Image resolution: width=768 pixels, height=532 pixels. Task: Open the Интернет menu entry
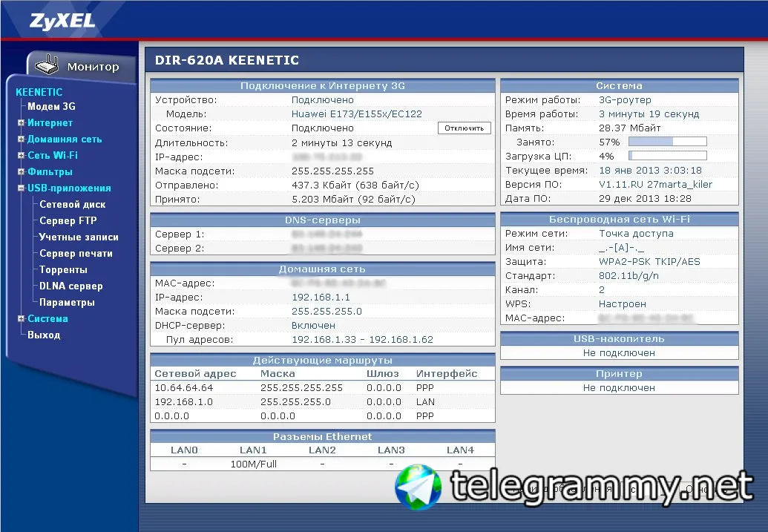50,123
